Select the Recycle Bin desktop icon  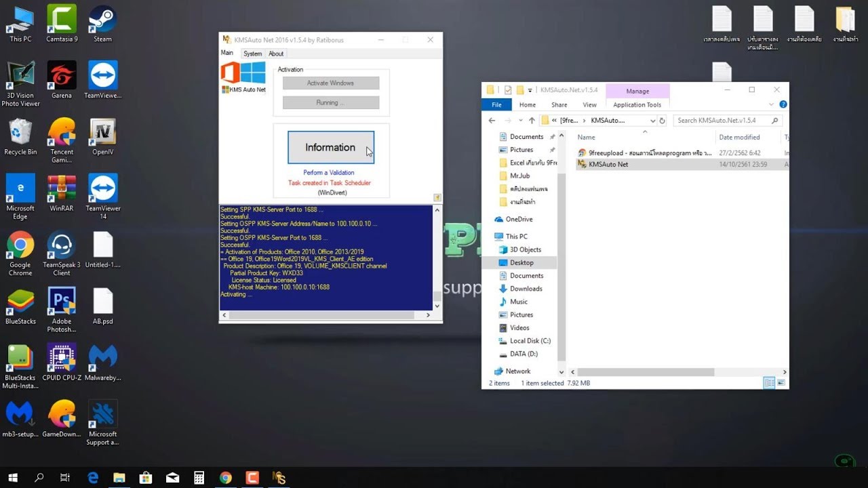pyautogui.click(x=20, y=138)
